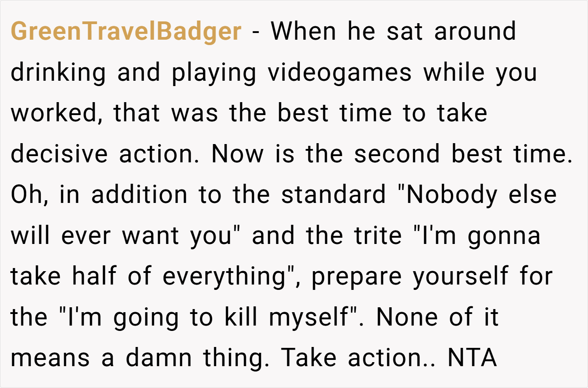
Task: Click the word "videogames" in the comment
Action: [x=340, y=72]
